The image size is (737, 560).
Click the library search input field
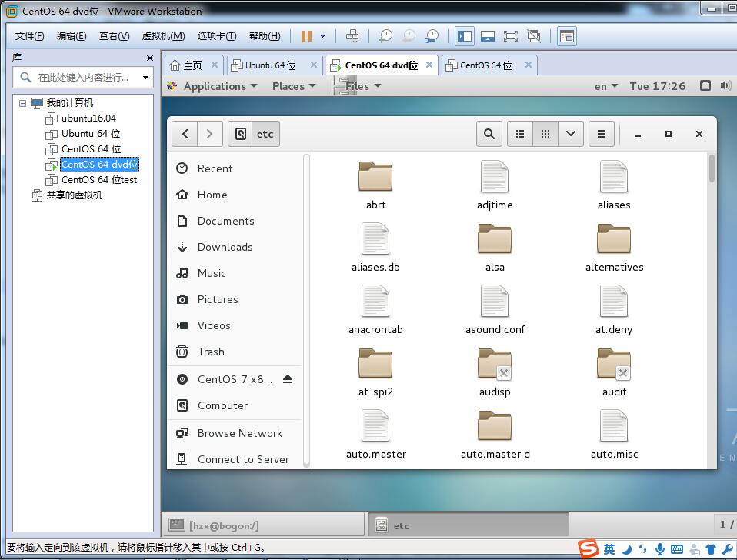click(83, 77)
